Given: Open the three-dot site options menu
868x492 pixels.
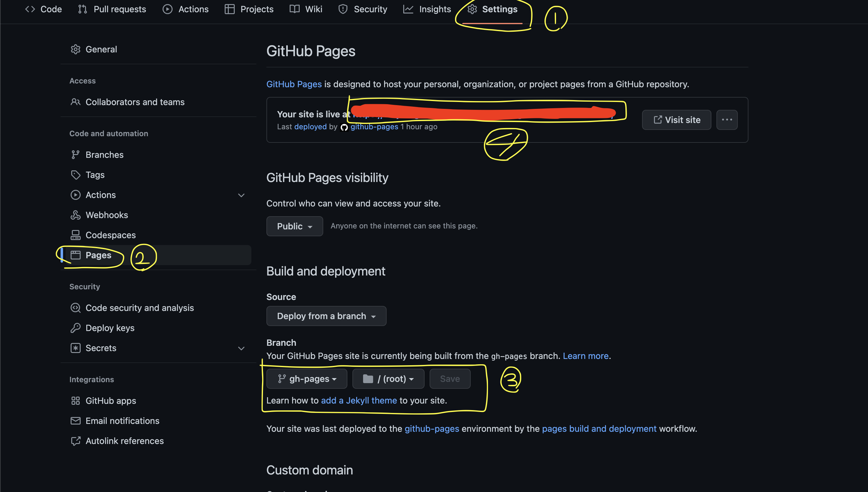Looking at the screenshot, I should 727,120.
